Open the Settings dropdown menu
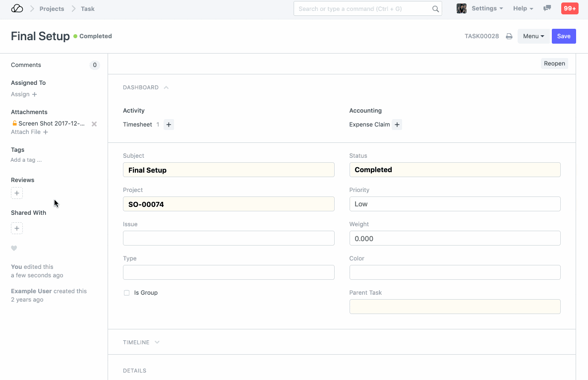588x380 pixels. point(487,8)
